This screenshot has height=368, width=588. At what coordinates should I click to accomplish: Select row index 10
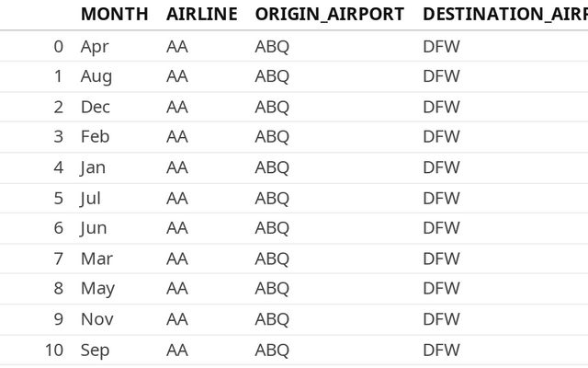click(54, 350)
